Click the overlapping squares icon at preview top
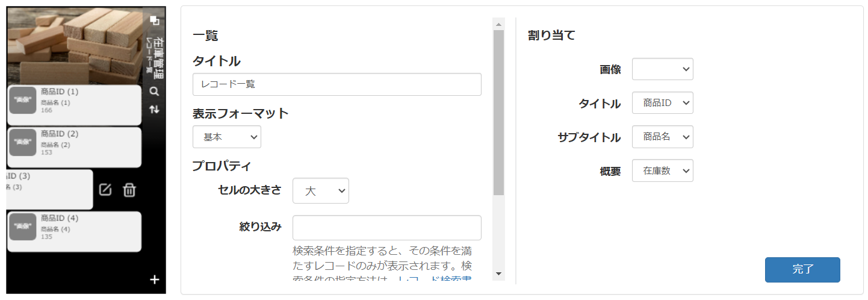The width and height of the screenshot is (868, 300). pos(155,20)
